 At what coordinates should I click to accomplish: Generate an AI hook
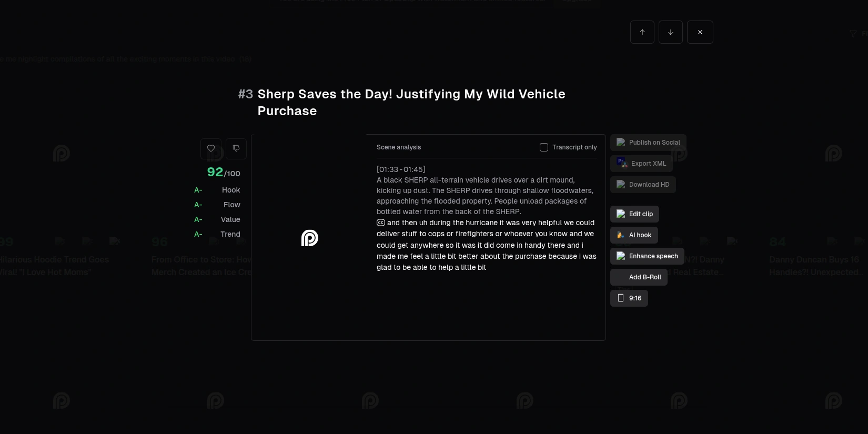(634, 235)
